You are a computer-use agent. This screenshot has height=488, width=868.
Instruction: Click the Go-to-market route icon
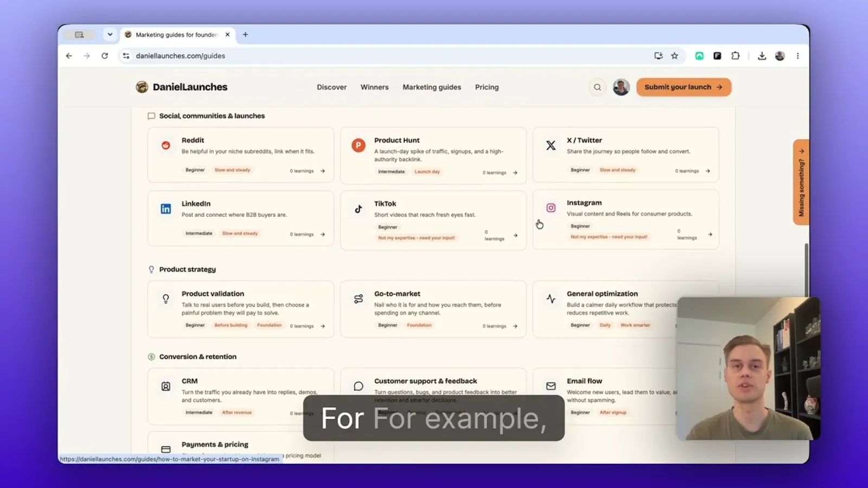coord(358,299)
